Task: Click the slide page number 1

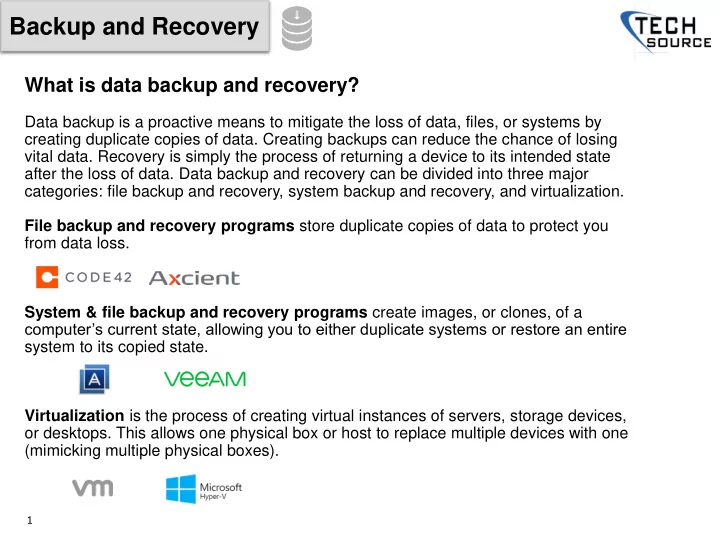Action: tap(30, 520)
